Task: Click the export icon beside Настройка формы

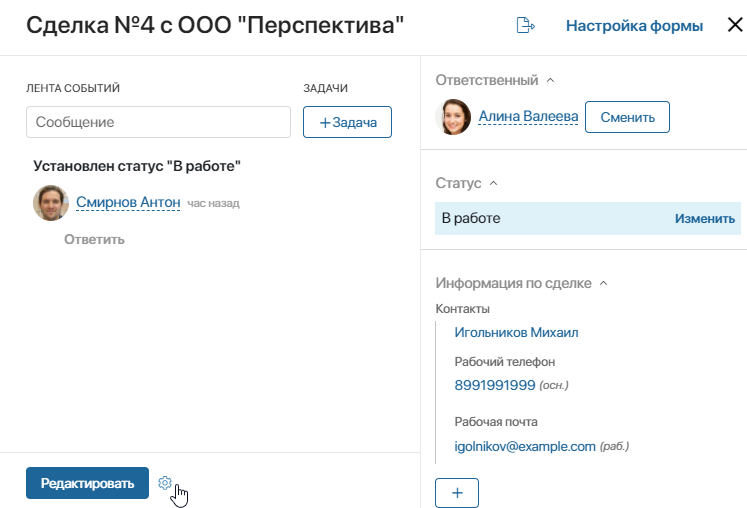Action: pyautogui.click(x=525, y=25)
